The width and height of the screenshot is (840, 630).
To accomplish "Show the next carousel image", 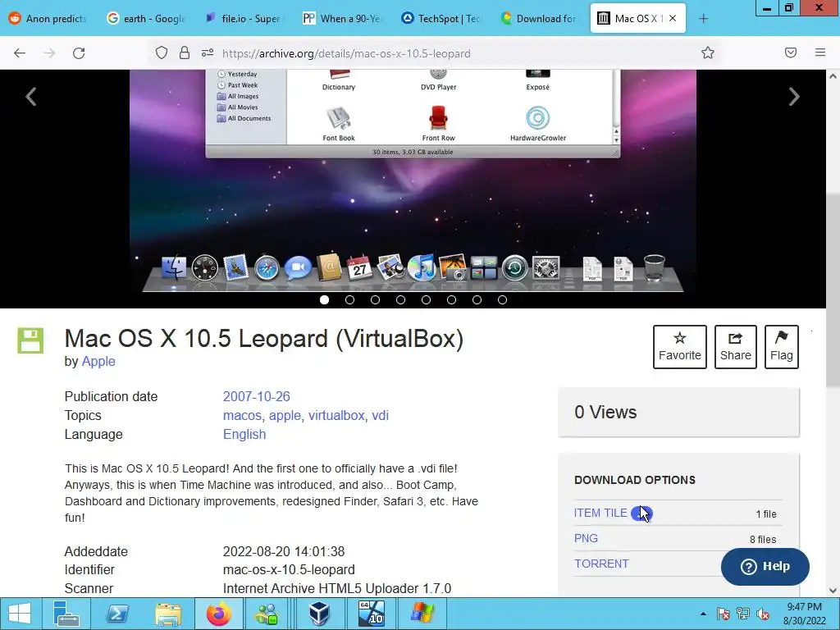I will tap(794, 97).
